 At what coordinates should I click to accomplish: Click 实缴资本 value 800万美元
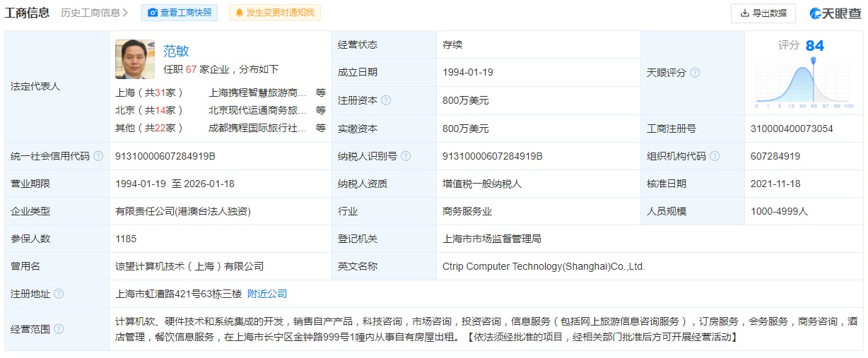(466, 129)
